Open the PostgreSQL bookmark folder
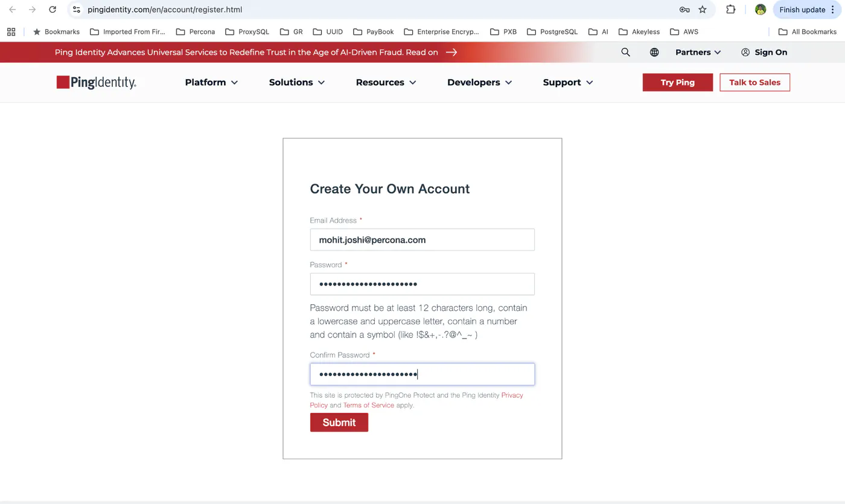The height and width of the screenshot is (504, 845). pos(552,31)
